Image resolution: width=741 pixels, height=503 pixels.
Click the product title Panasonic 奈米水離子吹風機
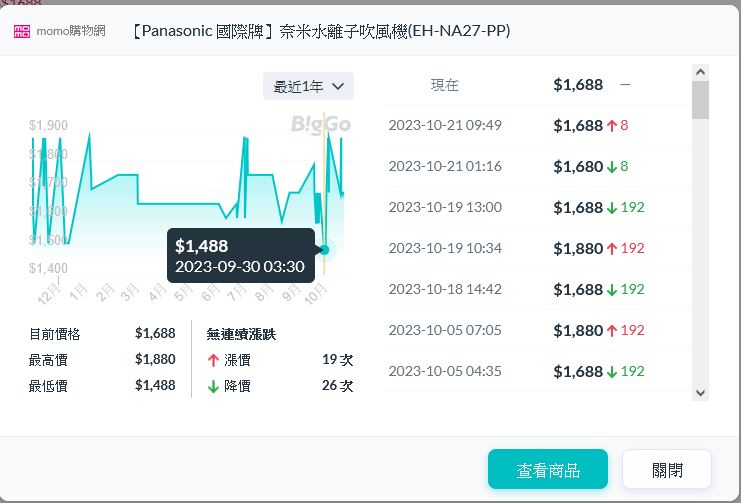pyautogui.click(x=320, y=31)
